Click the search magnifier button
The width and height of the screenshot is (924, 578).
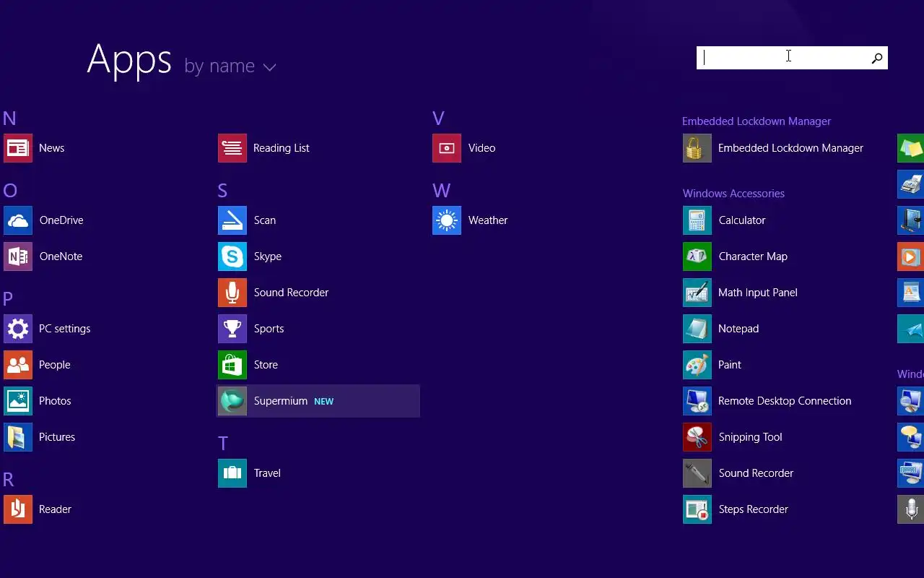point(877,58)
